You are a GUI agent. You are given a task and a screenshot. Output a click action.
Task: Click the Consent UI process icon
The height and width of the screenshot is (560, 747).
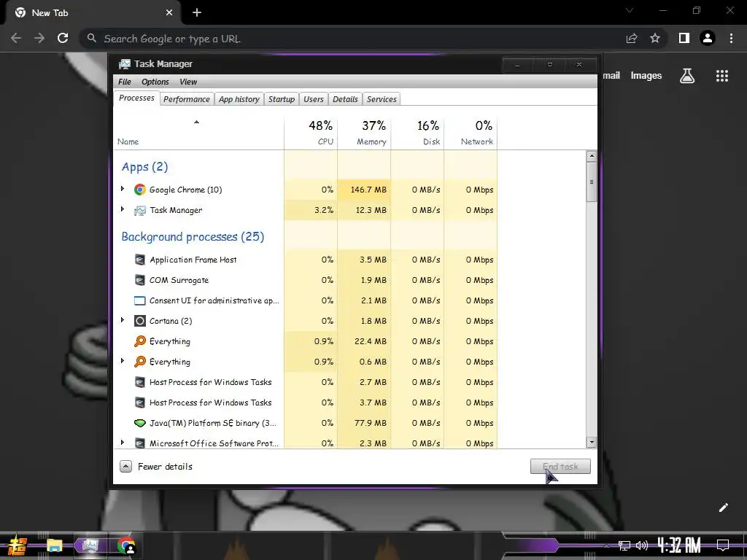coord(139,300)
